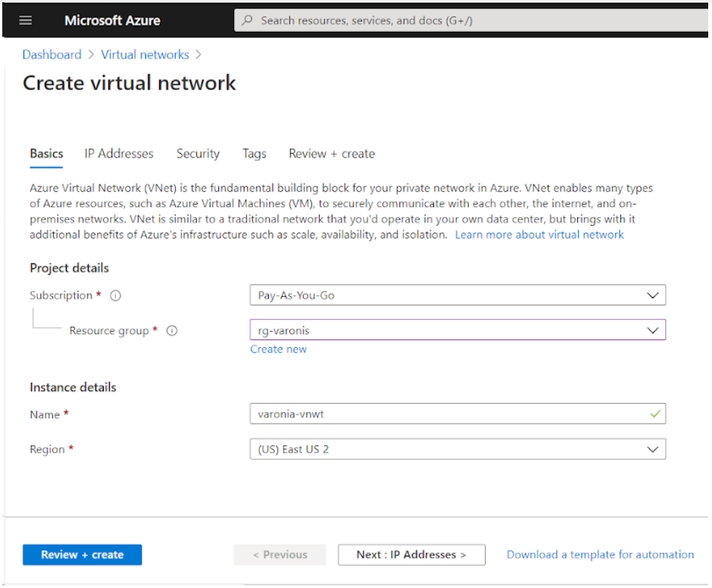Click the search magnifier icon
This screenshot has width=712, height=588.
pyautogui.click(x=246, y=20)
